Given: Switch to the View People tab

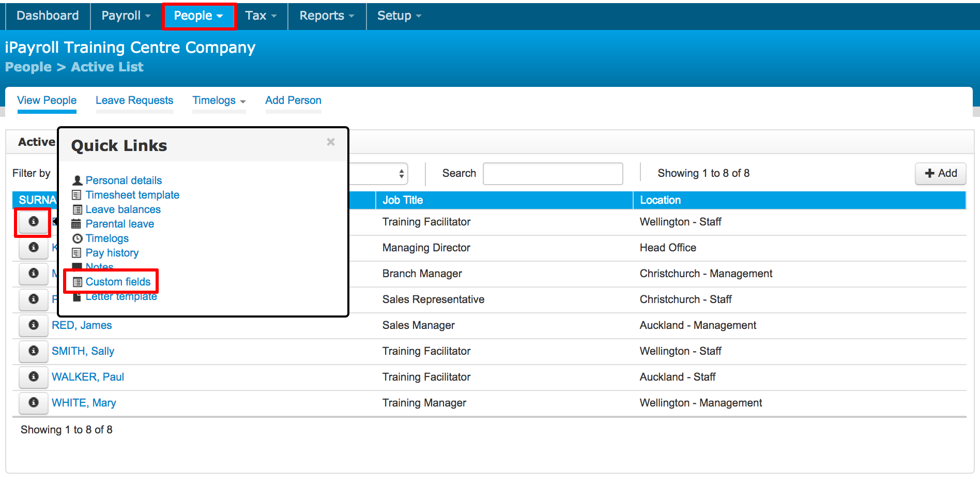Looking at the screenshot, I should click(47, 101).
